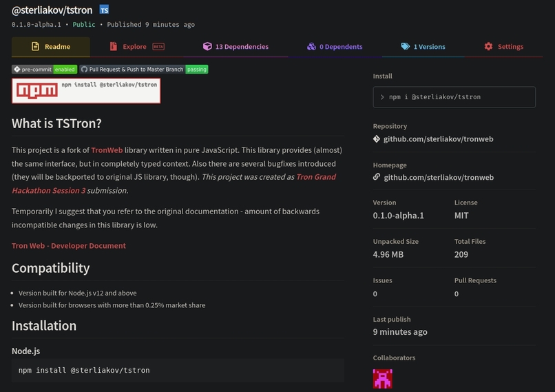555x392 pixels.
Task: Open the 13 Dependencies tab
Action: coord(235,47)
